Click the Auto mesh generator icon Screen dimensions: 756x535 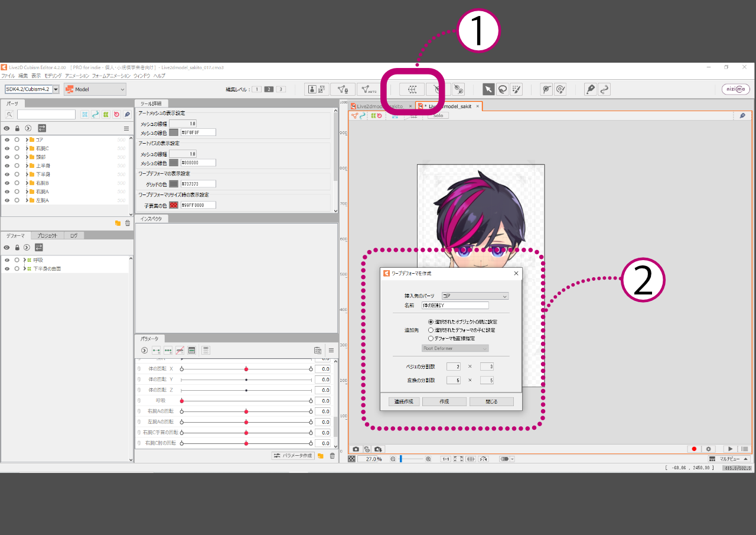tap(369, 89)
